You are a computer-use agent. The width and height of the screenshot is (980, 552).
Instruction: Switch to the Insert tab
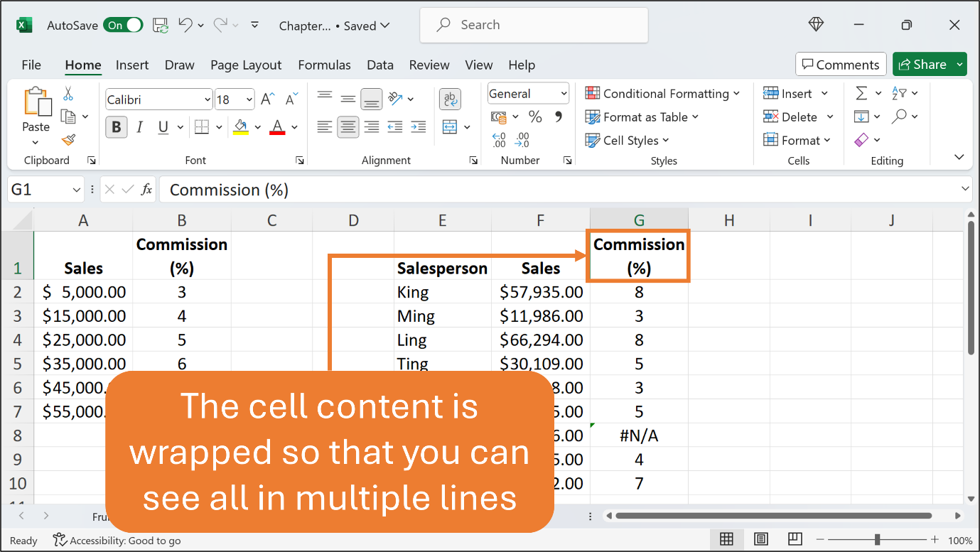point(132,65)
